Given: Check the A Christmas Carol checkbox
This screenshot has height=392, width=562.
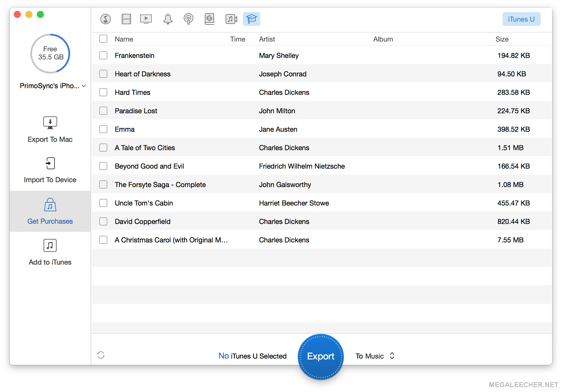Looking at the screenshot, I should point(103,240).
